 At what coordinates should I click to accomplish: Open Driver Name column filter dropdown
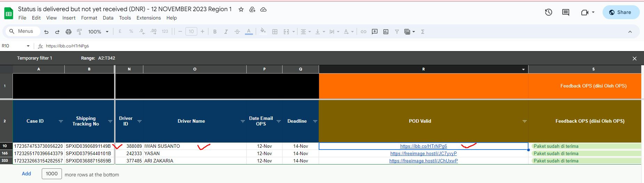[x=243, y=121]
